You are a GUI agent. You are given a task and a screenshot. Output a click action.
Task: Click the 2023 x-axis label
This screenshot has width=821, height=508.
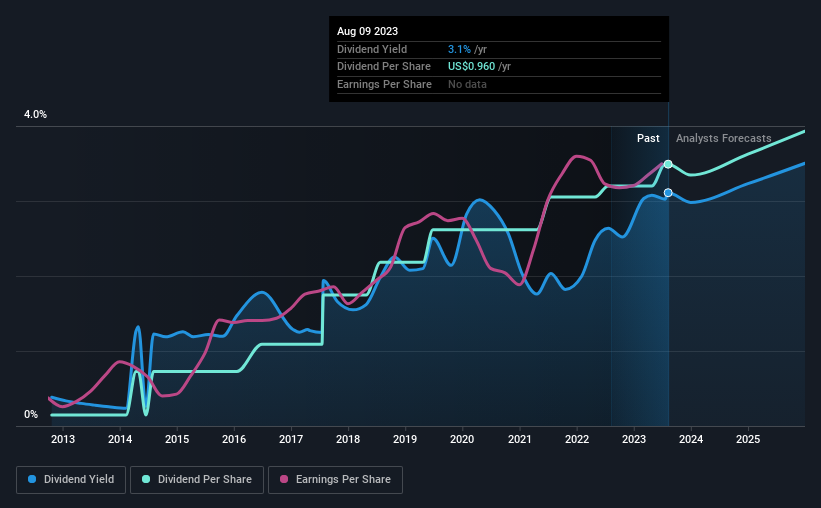[x=634, y=439]
